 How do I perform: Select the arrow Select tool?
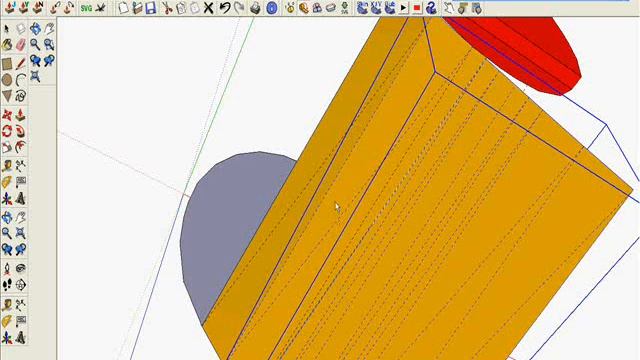click(7, 29)
